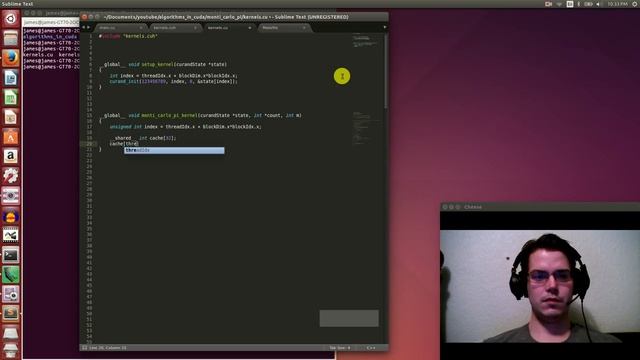The image size is (640, 360).
Task: Open the Ubuntu Dash launcher icon
Action: tap(11, 18)
